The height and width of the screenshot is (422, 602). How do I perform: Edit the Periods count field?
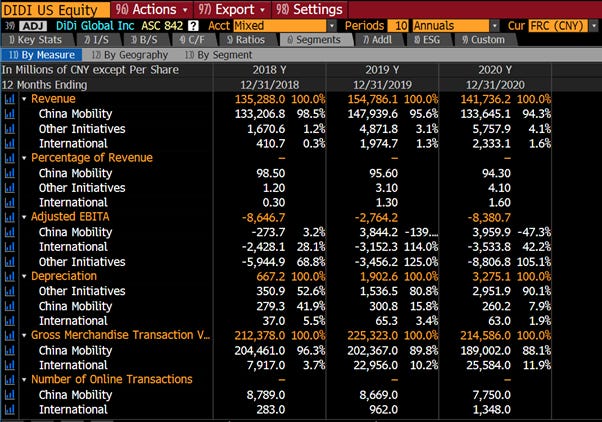pos(398,26)
